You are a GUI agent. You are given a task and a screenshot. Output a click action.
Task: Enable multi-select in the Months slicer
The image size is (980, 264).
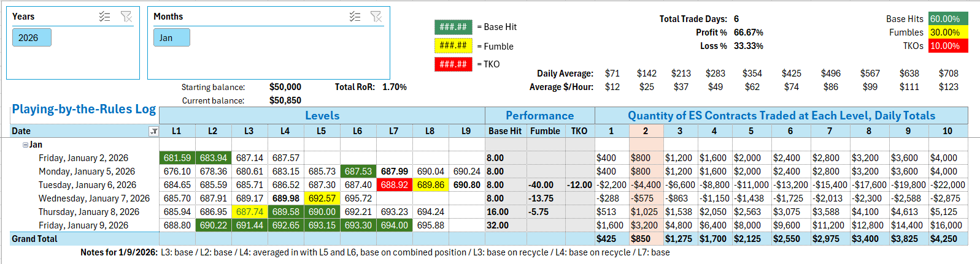[355, 17]
